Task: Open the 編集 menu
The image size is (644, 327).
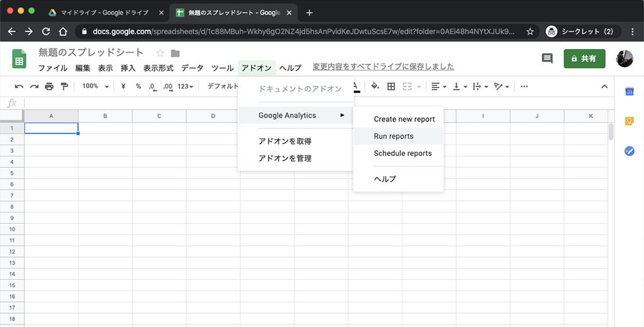Action: (82, 68)
